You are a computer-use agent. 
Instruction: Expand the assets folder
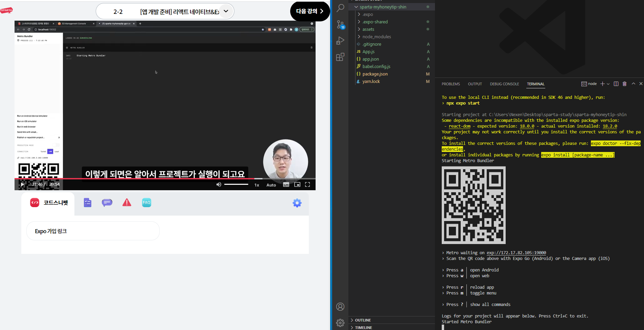[x=391, y=29]
